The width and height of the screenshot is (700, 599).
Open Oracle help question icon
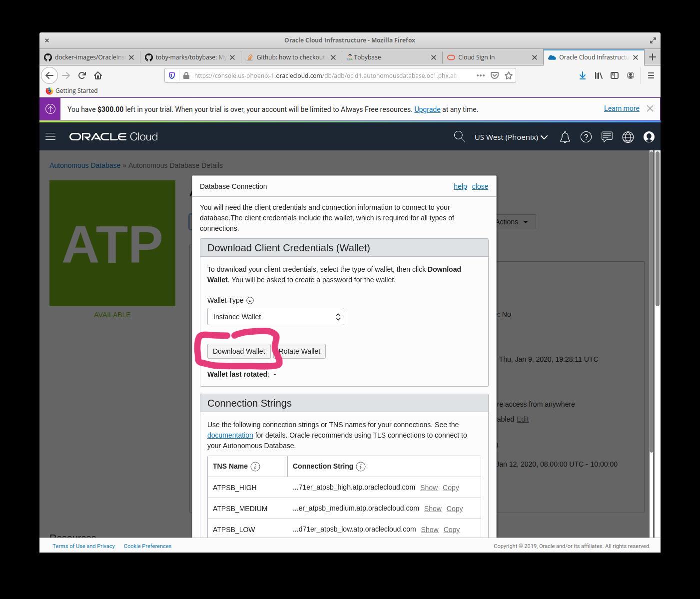[586, 137]
